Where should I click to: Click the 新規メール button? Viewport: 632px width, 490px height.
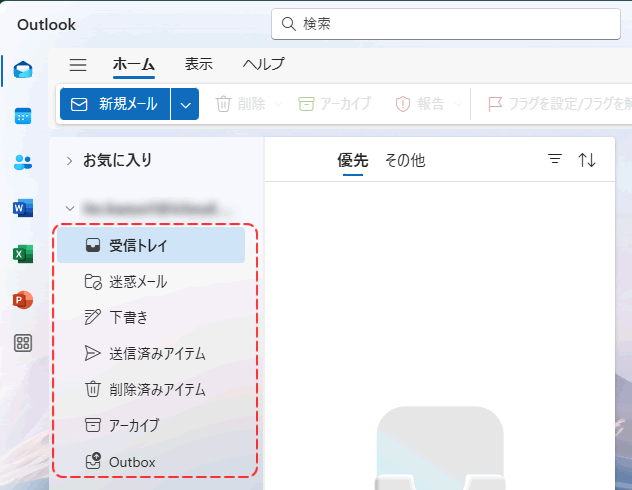(115, 104)
